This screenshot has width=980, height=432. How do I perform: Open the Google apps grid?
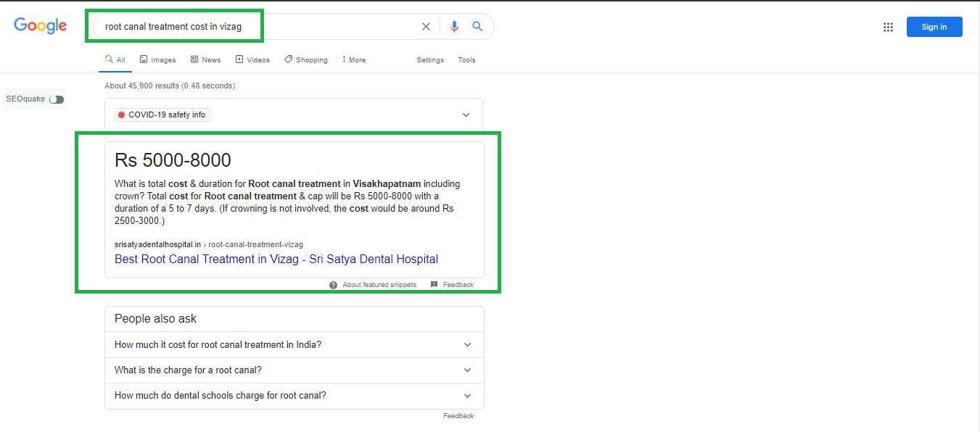pyautogui.click(x=888, y=27)
